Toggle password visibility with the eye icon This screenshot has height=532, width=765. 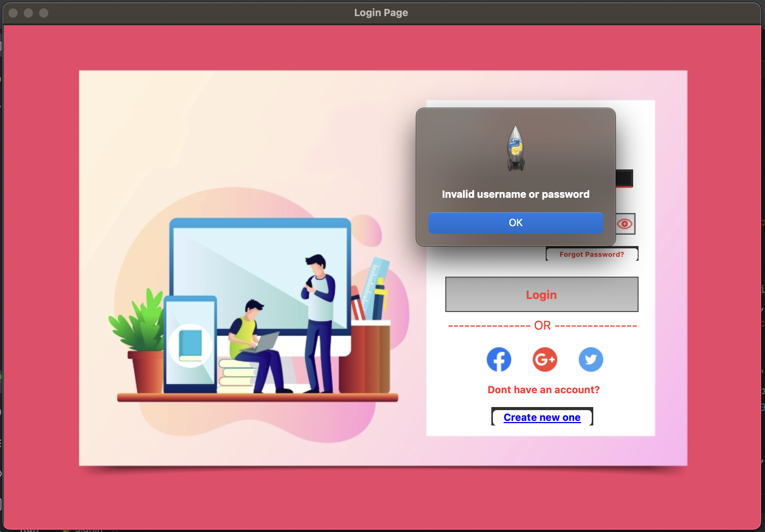tap(625, 224)
